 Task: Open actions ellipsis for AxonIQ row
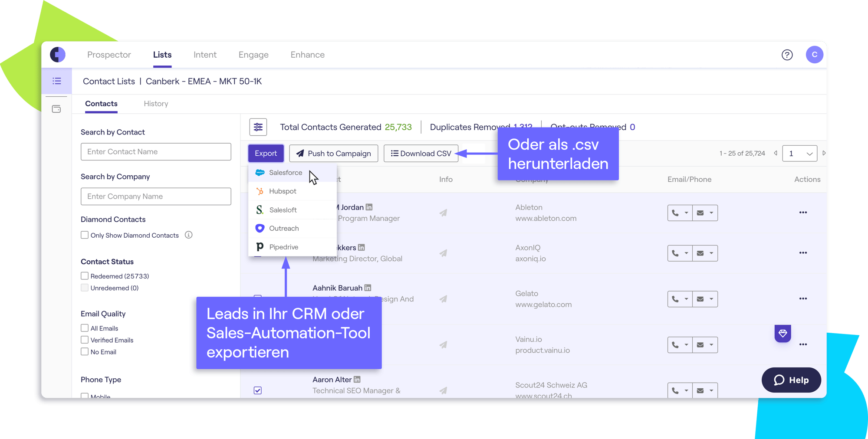click(x=803, y=253)
